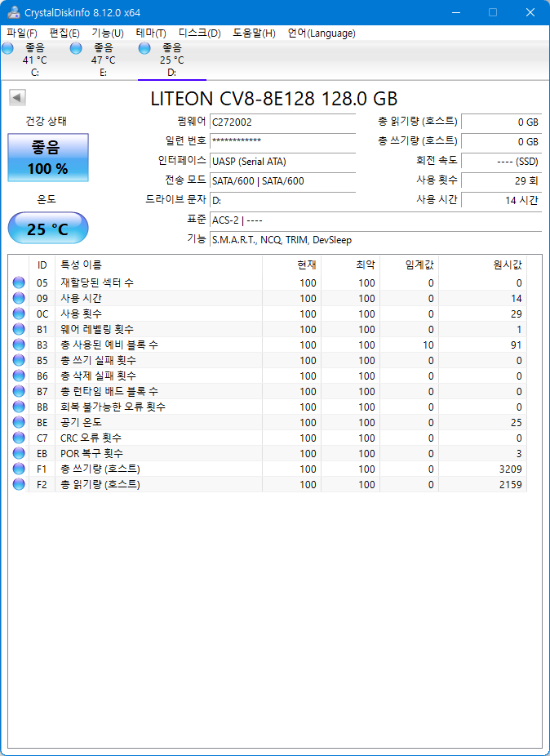Viewport: 550px width, 756px height.
Task: Click status orb for attribute 09 사용 시간
Action: point(19,299)
